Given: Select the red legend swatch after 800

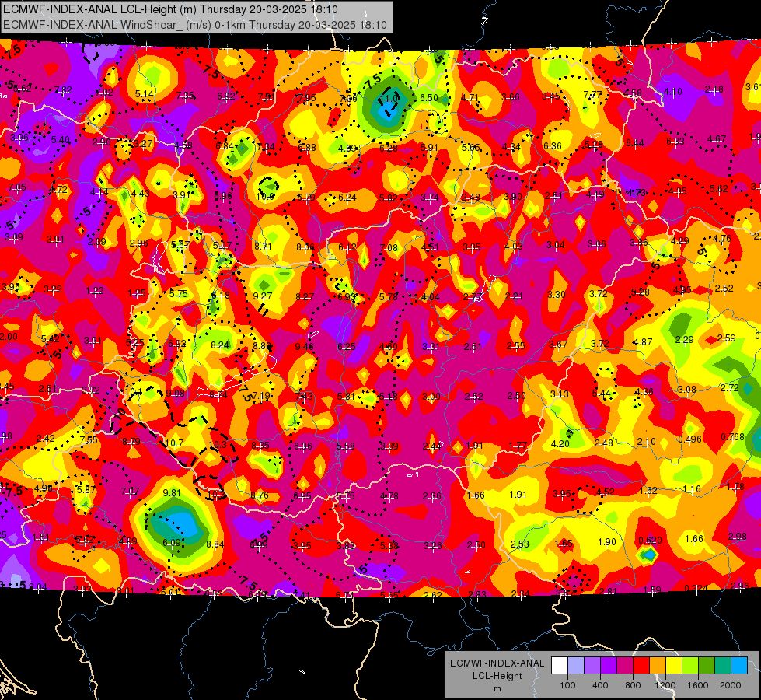Looking at the screenshot, I should point(641,666).
